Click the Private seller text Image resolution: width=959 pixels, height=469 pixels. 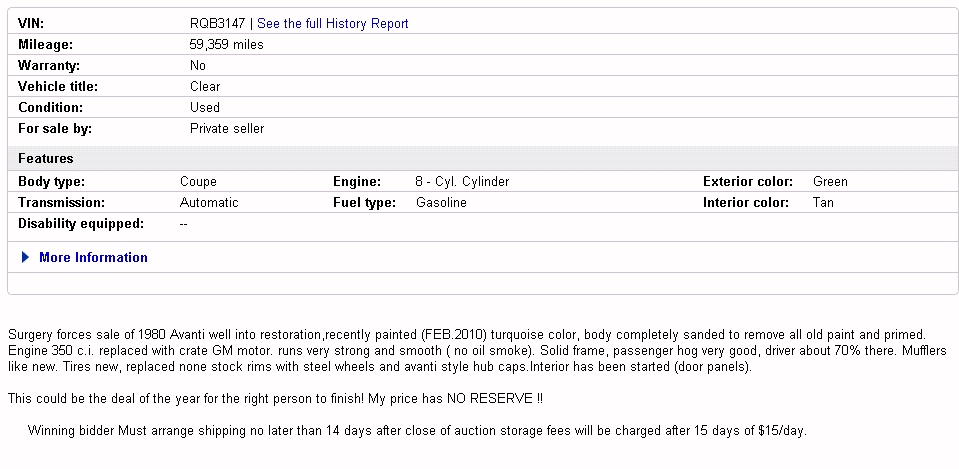[x=227, y=128]
